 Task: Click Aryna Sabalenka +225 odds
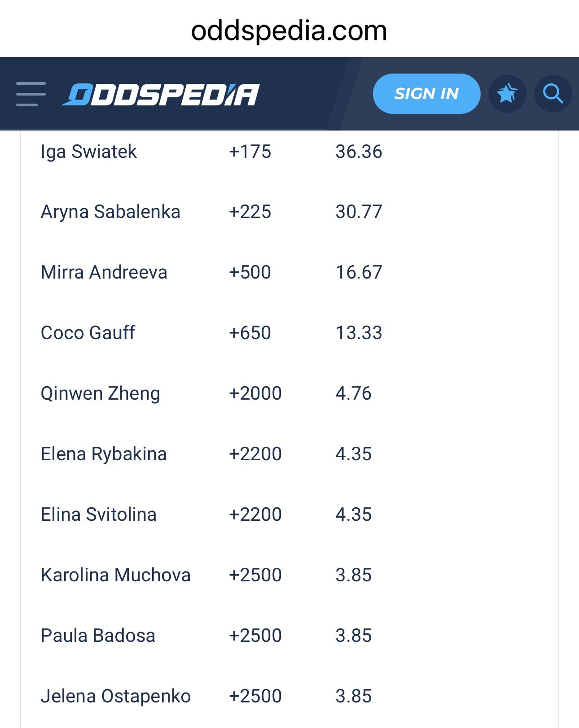tap(250, 212)
